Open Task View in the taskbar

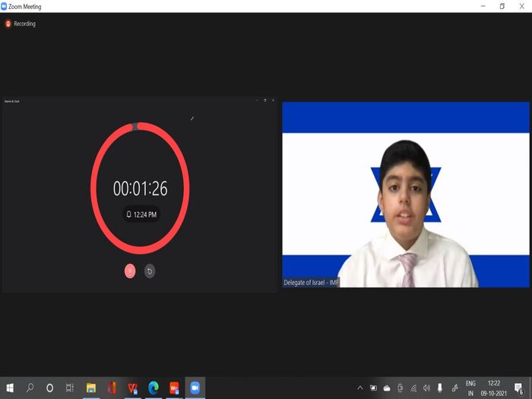point(70,388)
